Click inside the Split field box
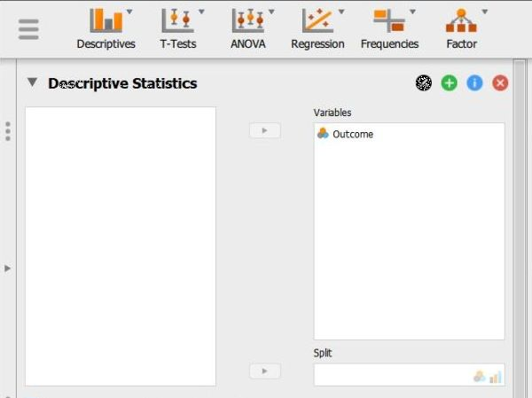 point(390,375)
